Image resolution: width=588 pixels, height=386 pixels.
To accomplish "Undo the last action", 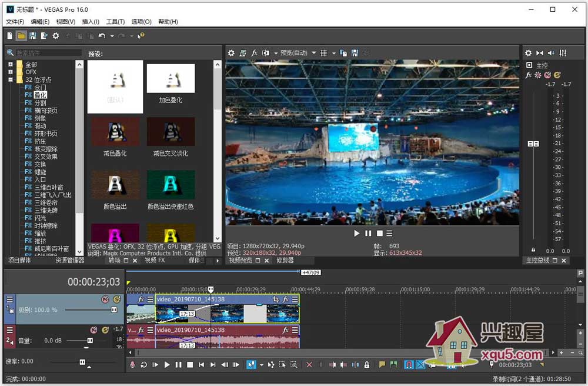I will (x=102, y=36).
